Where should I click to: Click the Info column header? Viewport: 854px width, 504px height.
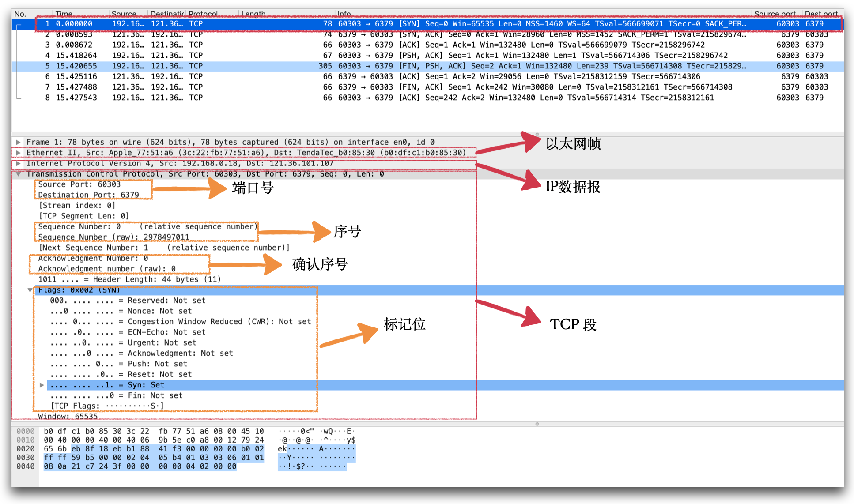click(x=344, y=14)
